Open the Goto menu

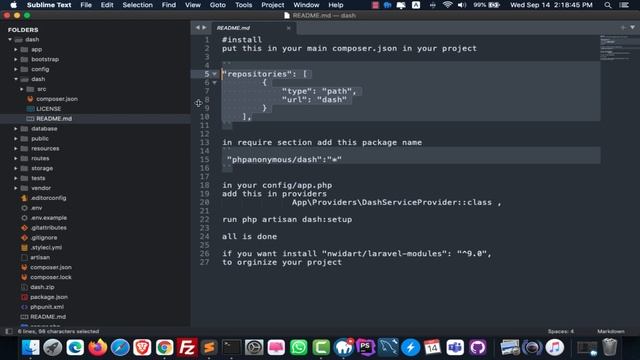(x=218, y=5)
